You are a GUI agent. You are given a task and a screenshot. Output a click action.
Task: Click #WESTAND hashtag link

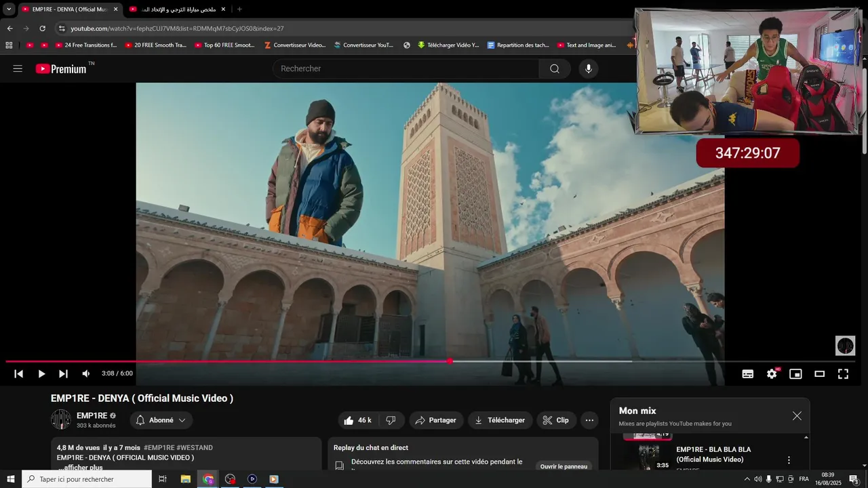pyautogui.click(x=195, y=447)
